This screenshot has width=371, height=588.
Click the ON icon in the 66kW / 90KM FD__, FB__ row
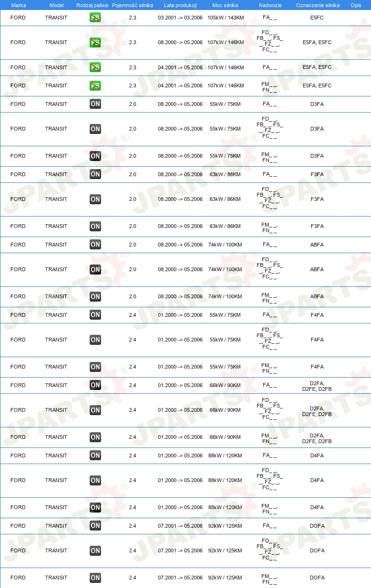click(95, 410)
